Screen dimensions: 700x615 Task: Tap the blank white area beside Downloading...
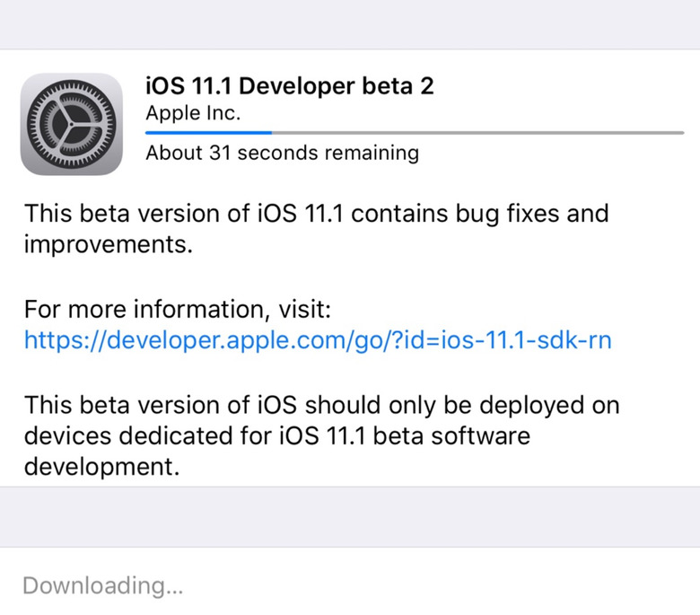coord(449,586)
